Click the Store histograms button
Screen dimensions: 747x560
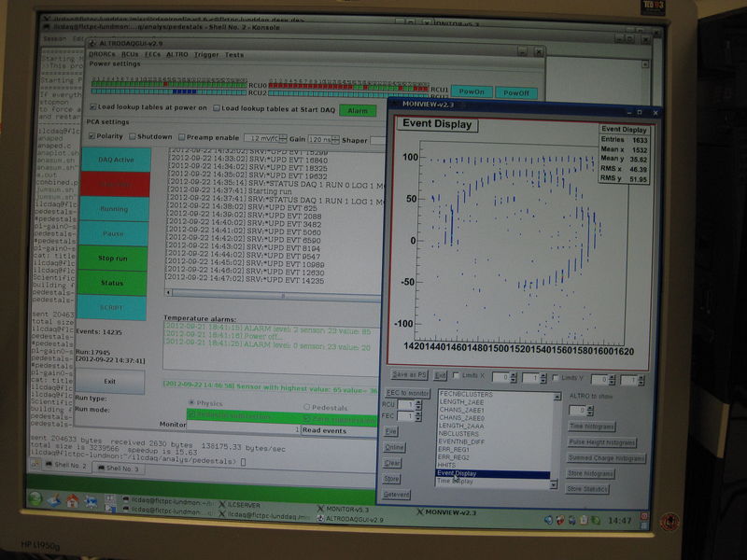(x=591, y=474)
